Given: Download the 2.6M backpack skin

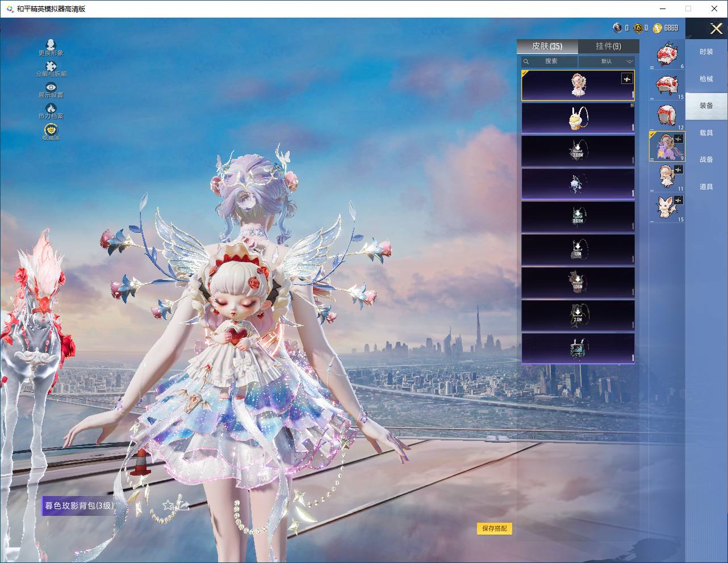Looking at the screenshot, I should (578, 316).
